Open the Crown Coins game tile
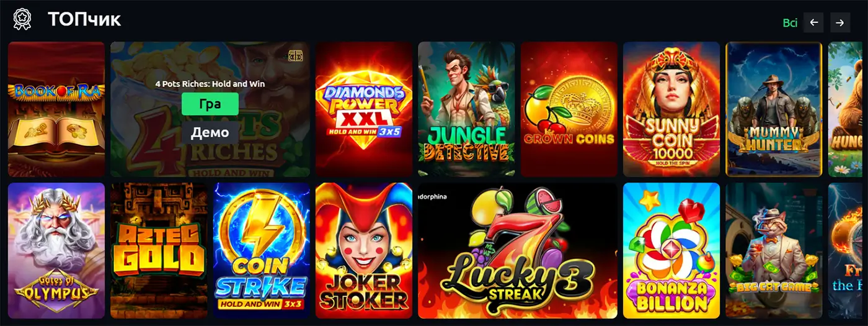 (569, 109)
